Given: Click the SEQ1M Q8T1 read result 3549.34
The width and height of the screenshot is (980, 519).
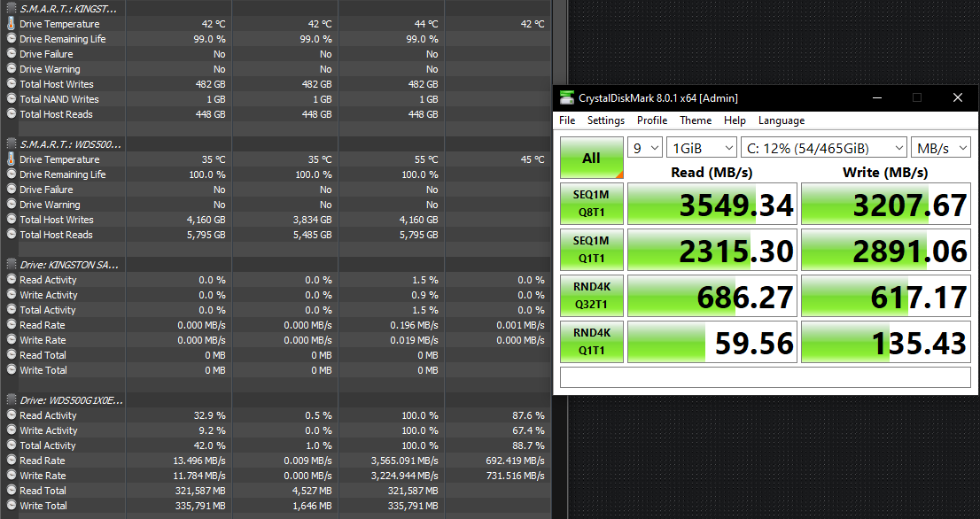Looking at the screenshot, I should [712, 204].
